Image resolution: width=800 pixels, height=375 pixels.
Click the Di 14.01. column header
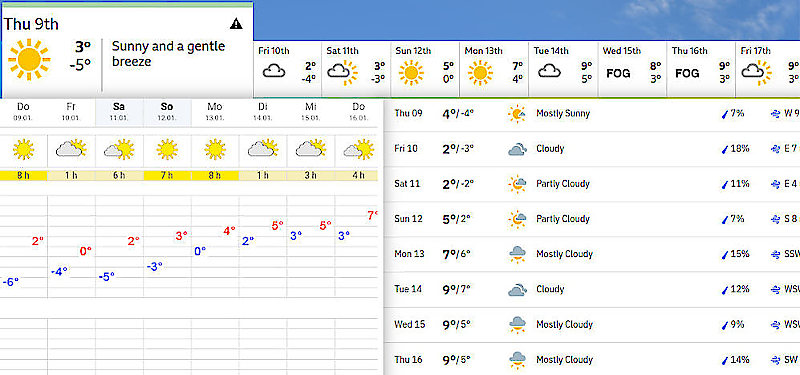pyautogui.click(x=263, y=112)
